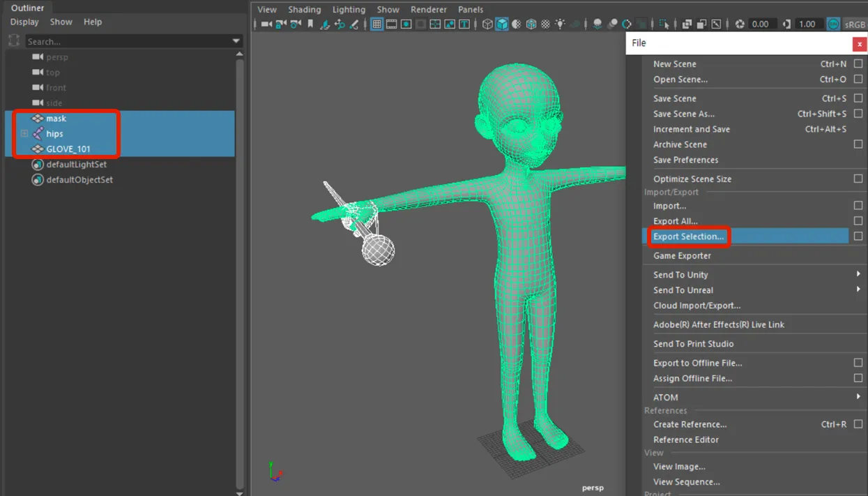
Task: Toggle Isolate Select icon
Action: [664, 24]
